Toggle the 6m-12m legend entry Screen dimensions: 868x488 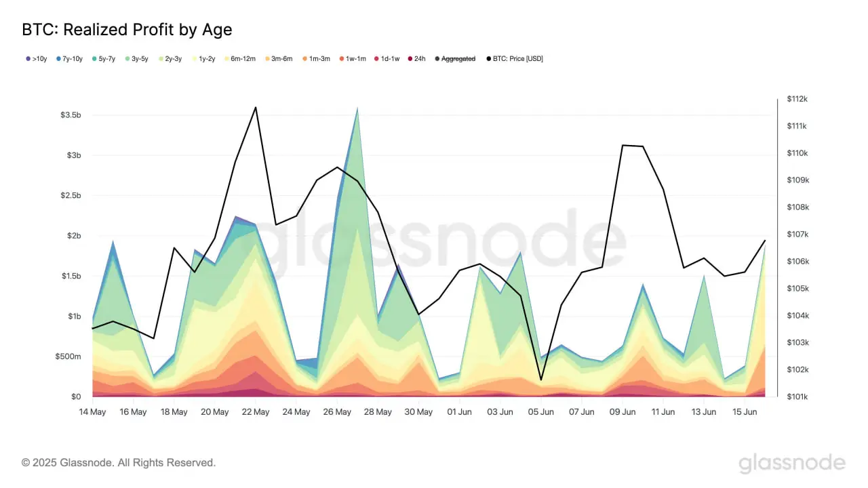pyautogui.click(x=239, y=59)
